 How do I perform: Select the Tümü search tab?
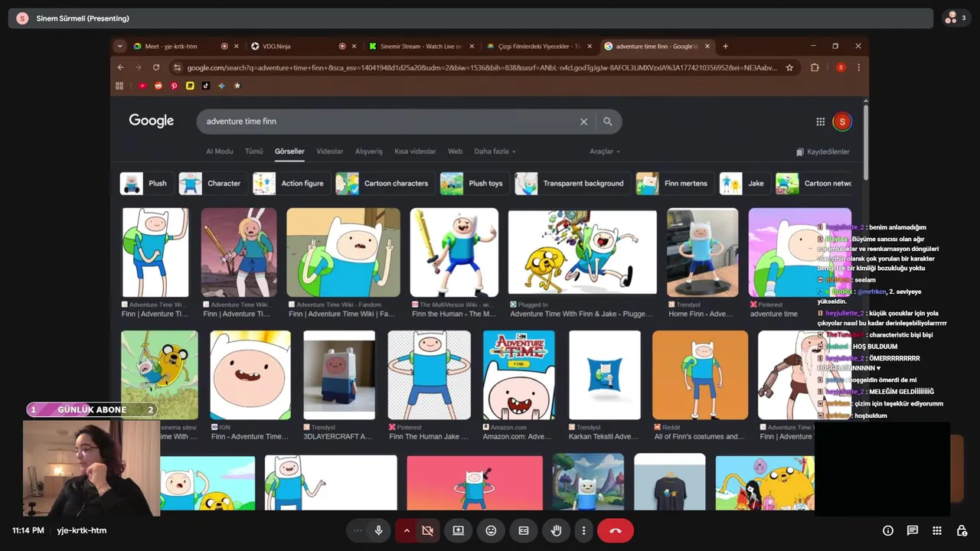coord(253,152)
